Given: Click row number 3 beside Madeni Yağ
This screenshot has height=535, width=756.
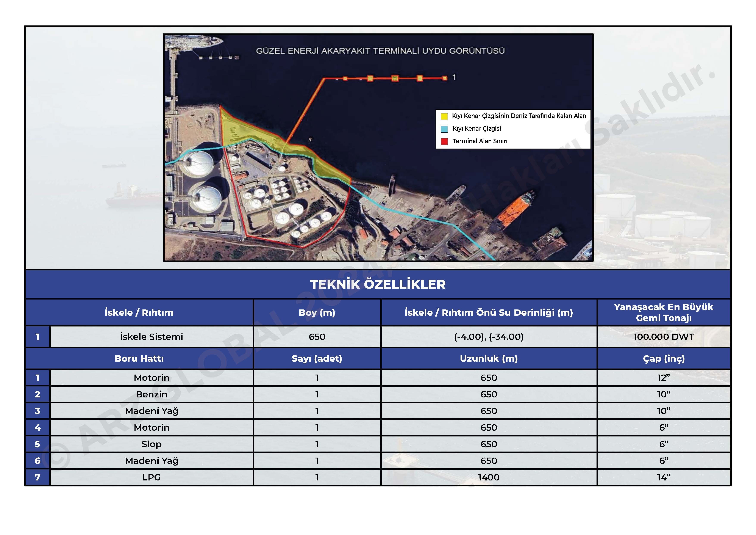Looking at the screenshot, I should [x=37, y=411].
